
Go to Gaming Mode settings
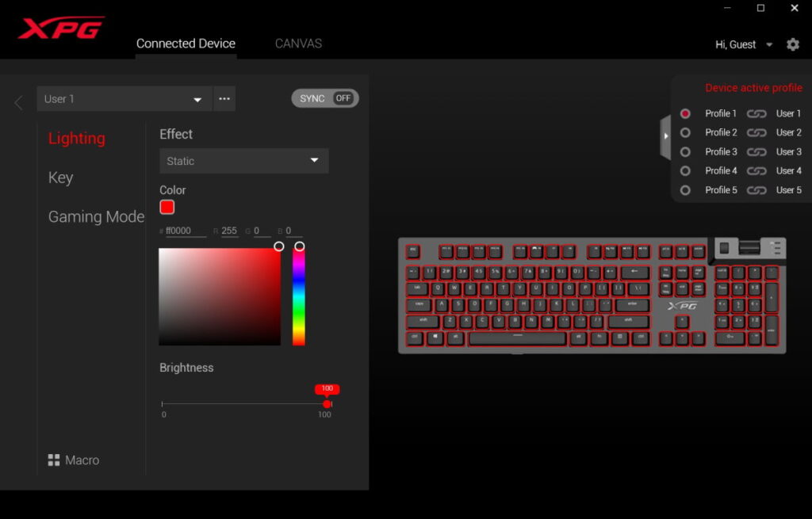point(96,216)
